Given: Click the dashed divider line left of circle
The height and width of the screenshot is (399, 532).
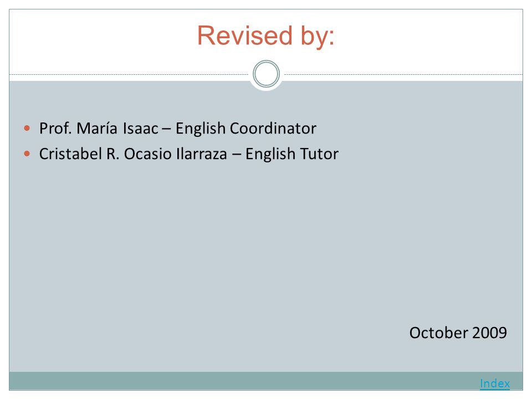Looking at the screenshot, I should click(129, 74).
